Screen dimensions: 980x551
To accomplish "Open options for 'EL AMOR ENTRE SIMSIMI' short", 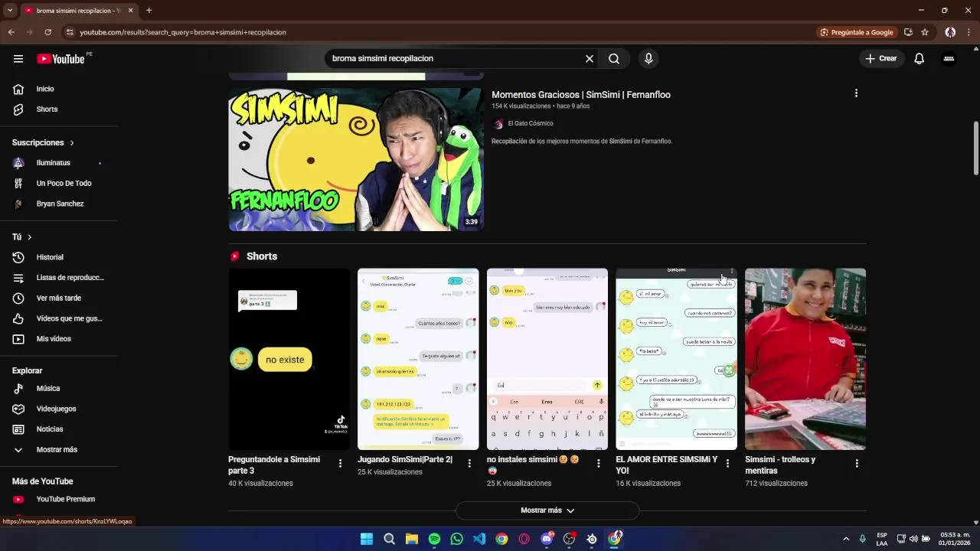I will click(x=727, y=463).
